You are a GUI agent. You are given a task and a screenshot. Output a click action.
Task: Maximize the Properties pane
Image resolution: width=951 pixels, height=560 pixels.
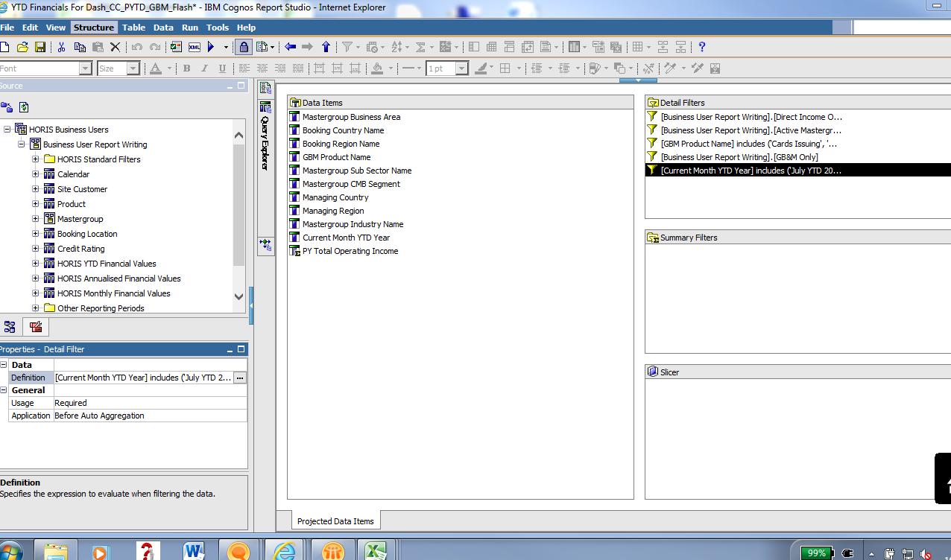coord(241,349)
